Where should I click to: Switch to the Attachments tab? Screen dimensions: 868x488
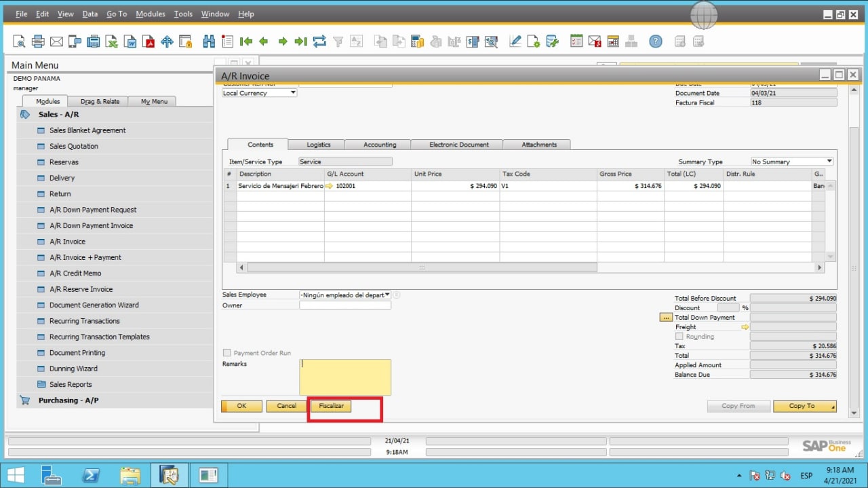[x=539, y=145]
